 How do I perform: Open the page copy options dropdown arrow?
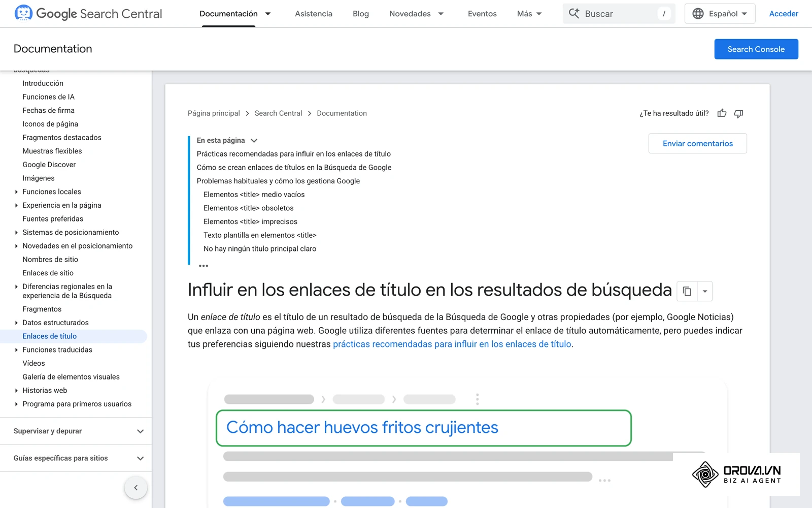pyautogui.click(x=705, y=291)
